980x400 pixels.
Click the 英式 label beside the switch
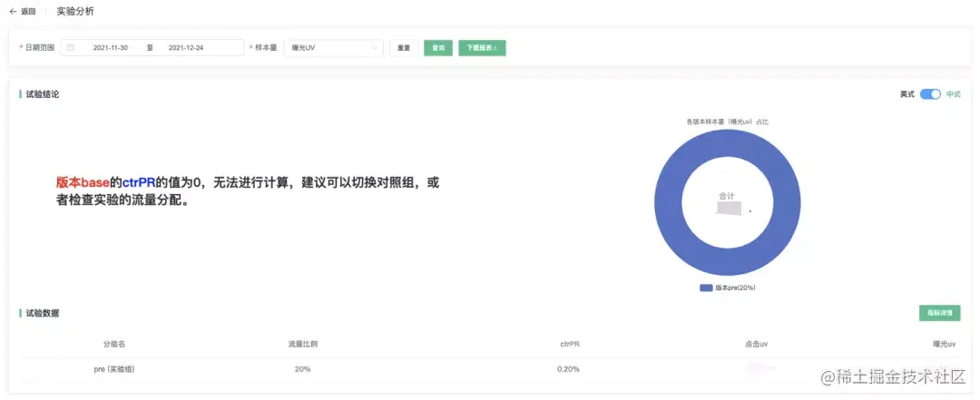pos(906,94)
